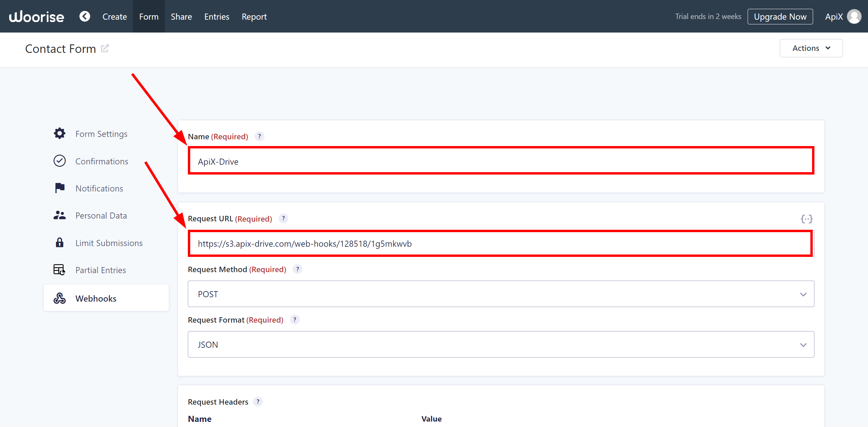This screenshot has height=427, width=868.
Task: Click the Contact Form title
Action: point(61,49)
